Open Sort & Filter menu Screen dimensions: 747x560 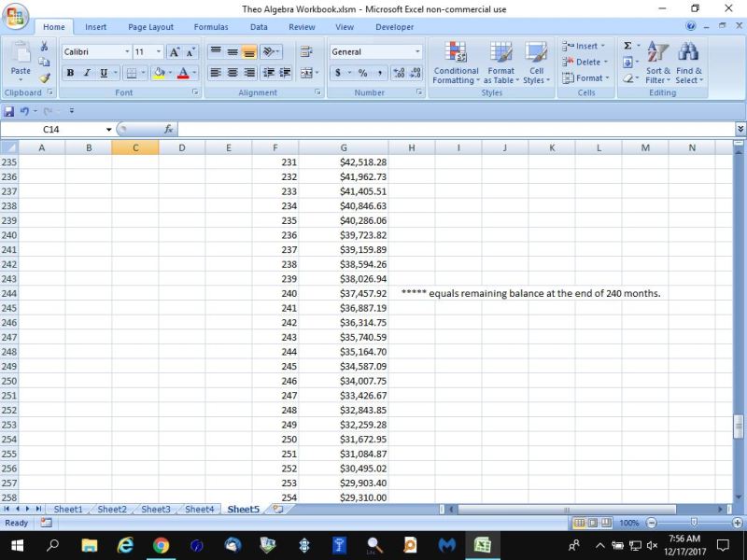tap(658, 63)
